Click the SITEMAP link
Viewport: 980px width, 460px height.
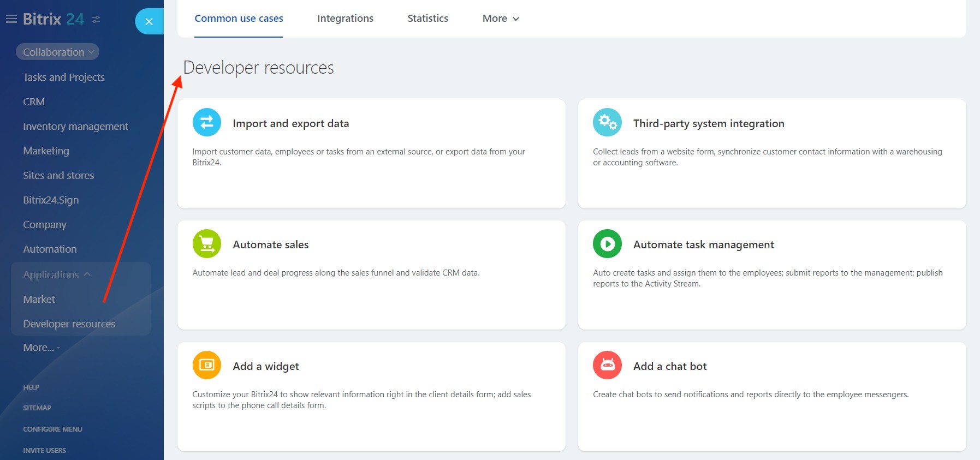pyautogui.click(x=37, y=408)
